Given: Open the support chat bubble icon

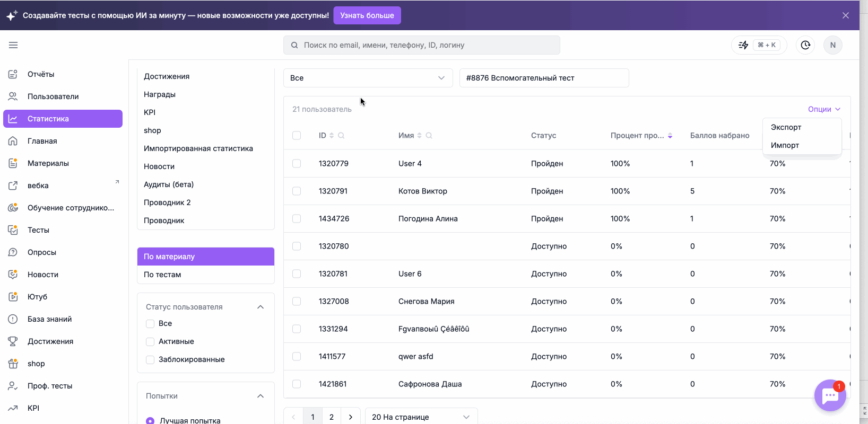Looking at the screenshot, I should 830,395.
